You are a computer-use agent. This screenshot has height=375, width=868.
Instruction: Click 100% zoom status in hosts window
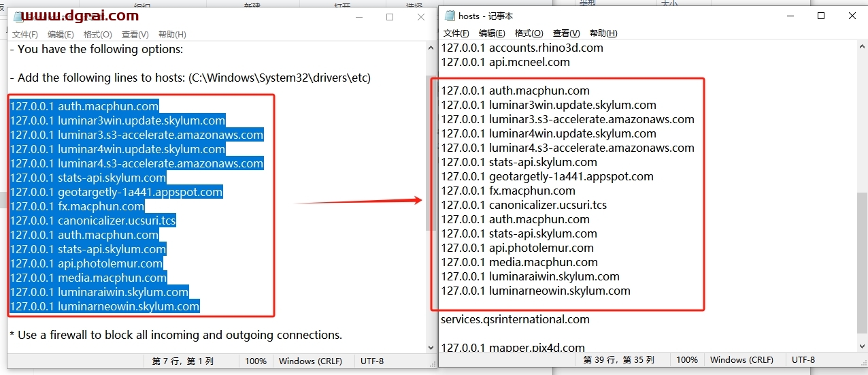[687, 359]
